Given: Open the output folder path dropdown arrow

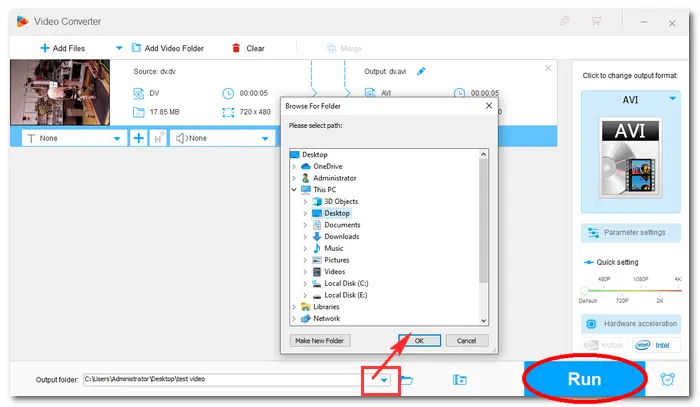Looking at the screenshot, I should click(384, 380).
